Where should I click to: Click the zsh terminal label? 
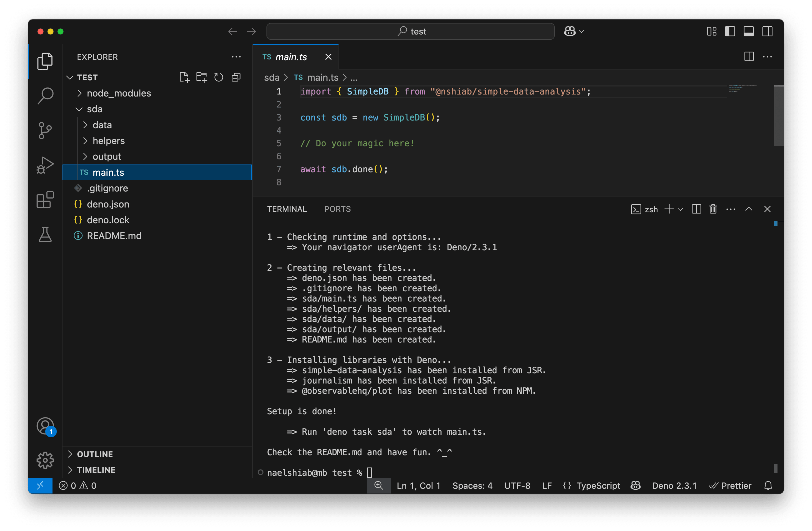click(644, 209)
